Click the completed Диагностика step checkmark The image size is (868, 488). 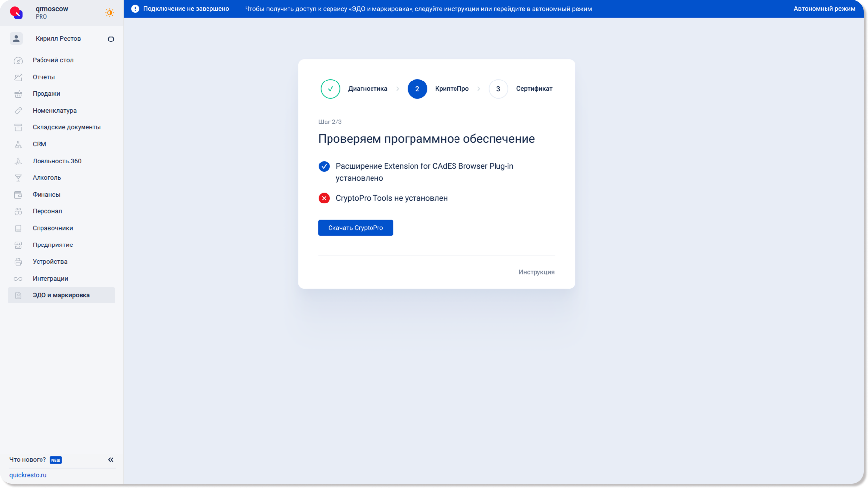(330, 89)
